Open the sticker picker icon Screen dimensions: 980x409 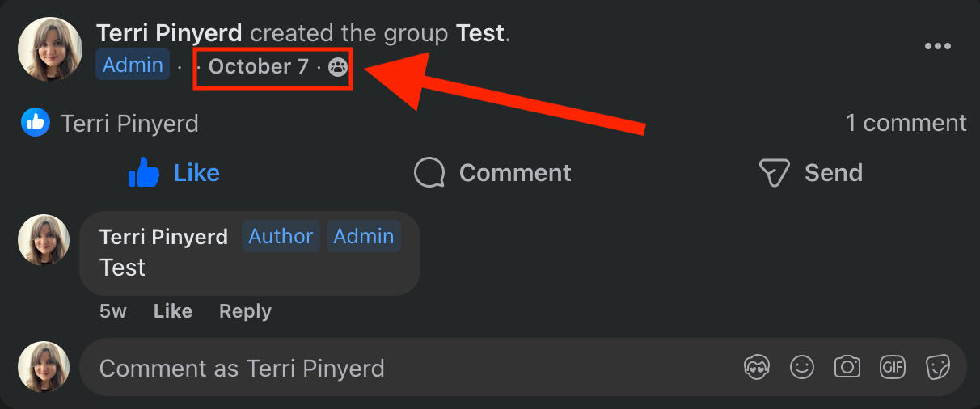(x=938, y=368)
